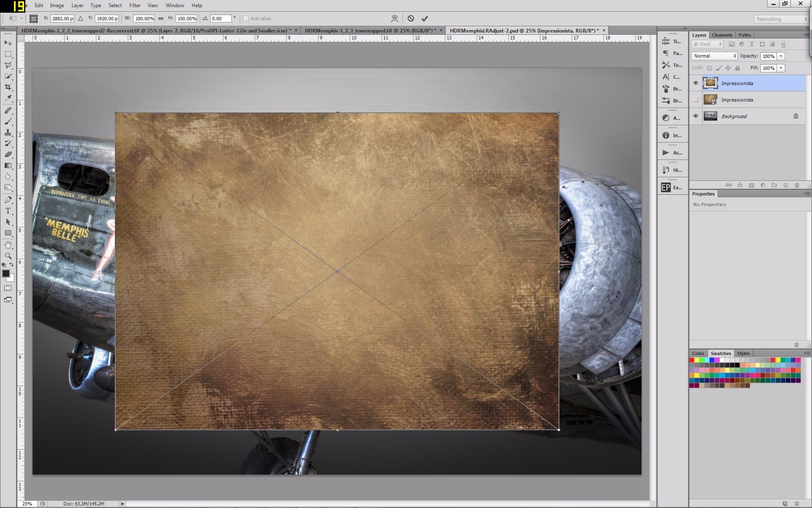
Task: Select the Eyedropper tool
Action: pos(8,98)
